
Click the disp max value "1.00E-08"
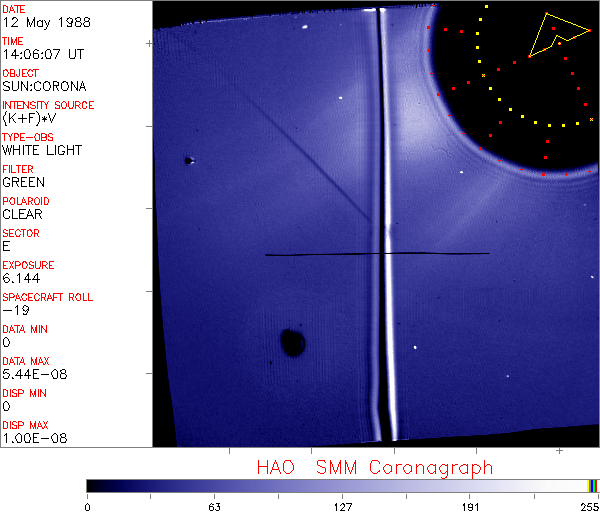click(34, 438)
